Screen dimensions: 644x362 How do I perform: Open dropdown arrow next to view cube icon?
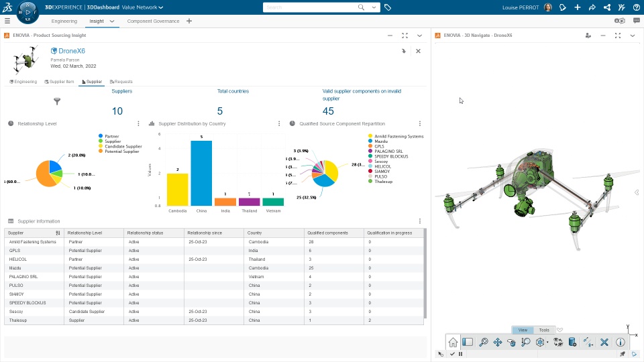coord(547,343)
